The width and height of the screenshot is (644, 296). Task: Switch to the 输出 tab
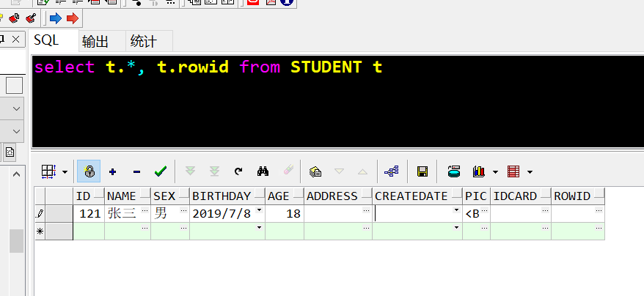pyautogui.click(x=95, y=42)
